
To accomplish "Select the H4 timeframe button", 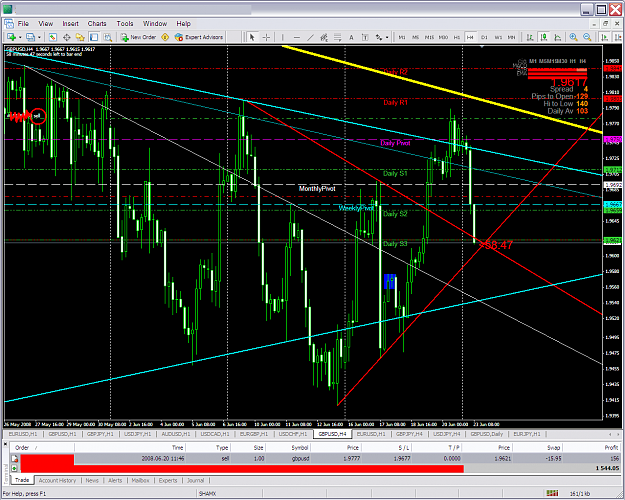I will pos(470,37).
